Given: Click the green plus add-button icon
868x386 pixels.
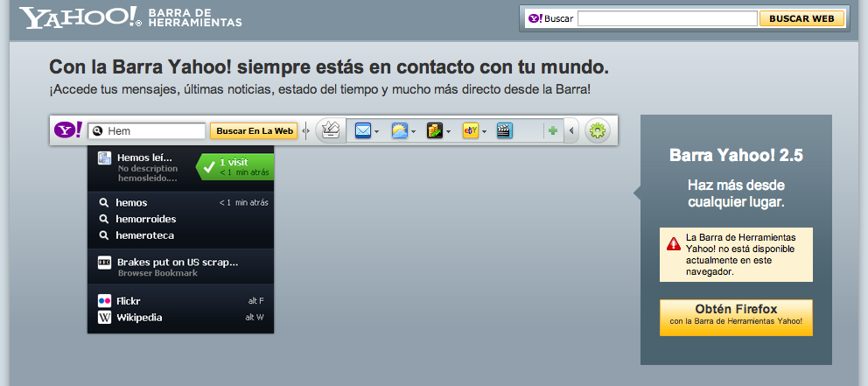Looking at the screenshot, I should [x=552, y=131].
